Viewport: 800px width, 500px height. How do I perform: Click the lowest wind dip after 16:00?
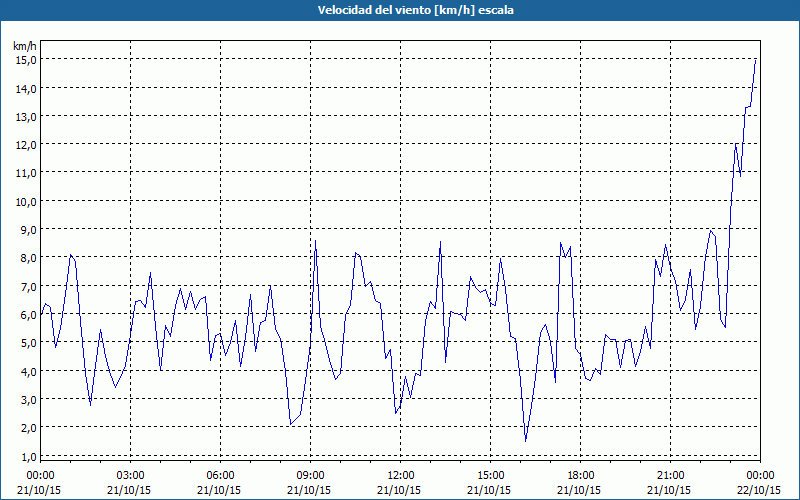[x=526, y=441]
